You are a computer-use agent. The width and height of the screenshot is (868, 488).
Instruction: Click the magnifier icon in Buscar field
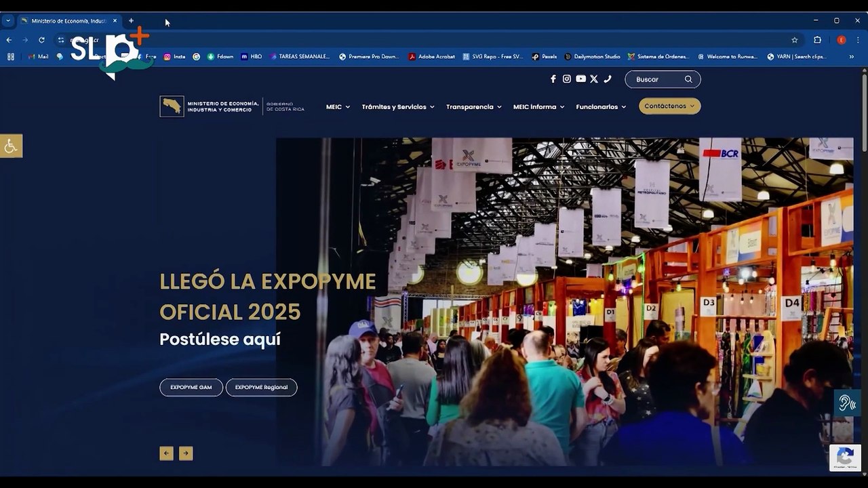(688, 79)
